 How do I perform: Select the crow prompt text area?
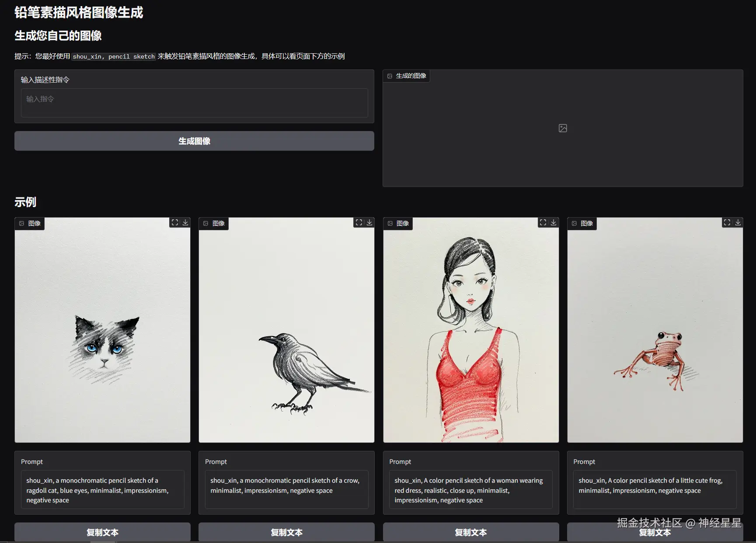tap(286, 490)
